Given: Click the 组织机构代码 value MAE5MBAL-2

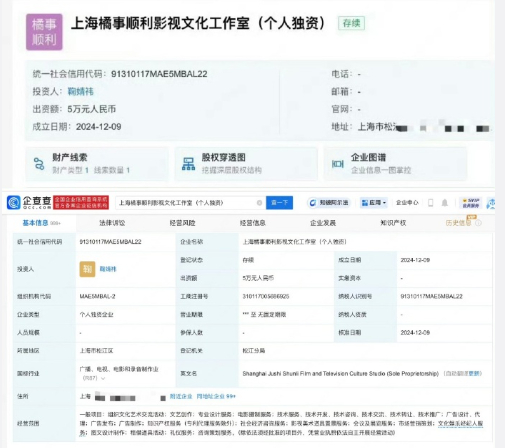Looking at the screenshot, I should (x=97, y=296).
